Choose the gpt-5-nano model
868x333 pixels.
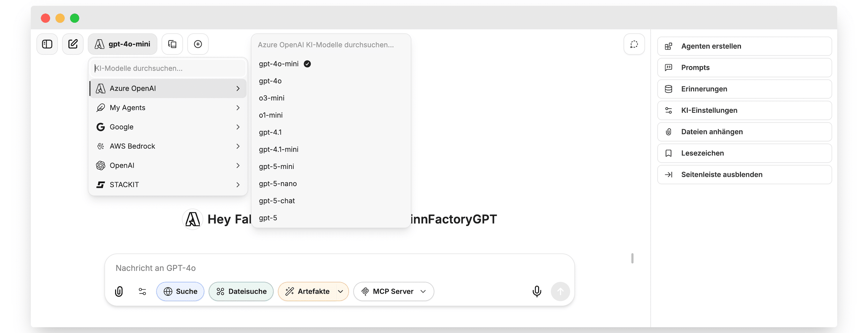(x=278, y=184)
